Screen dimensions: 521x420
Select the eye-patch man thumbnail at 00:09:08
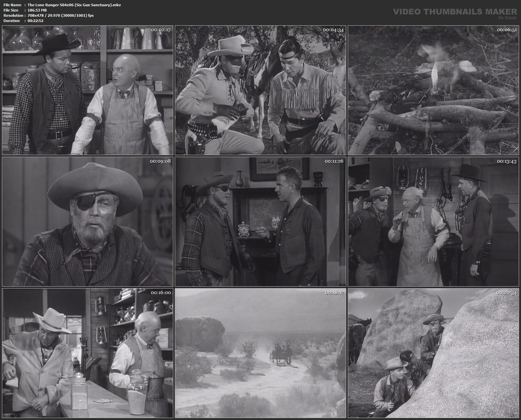(88, 222)
